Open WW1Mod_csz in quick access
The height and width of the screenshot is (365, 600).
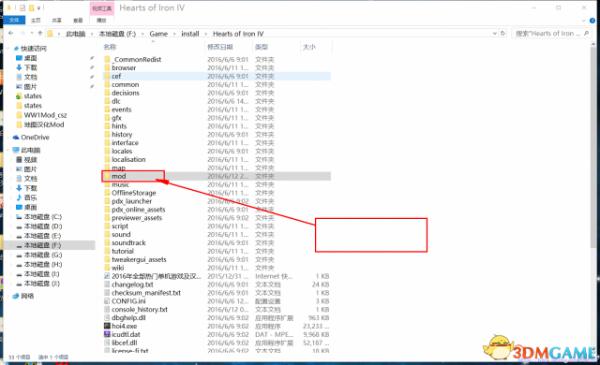tap(45, 115)
